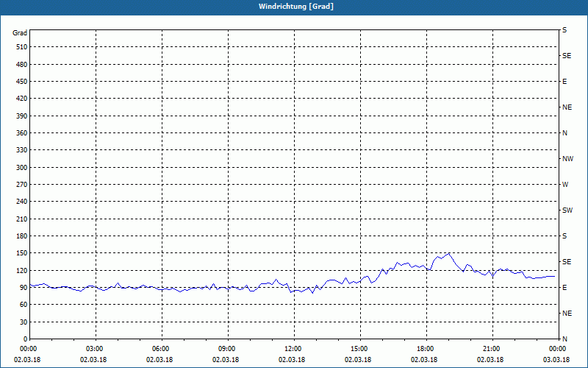Click the SW compass label

point(567,210)
